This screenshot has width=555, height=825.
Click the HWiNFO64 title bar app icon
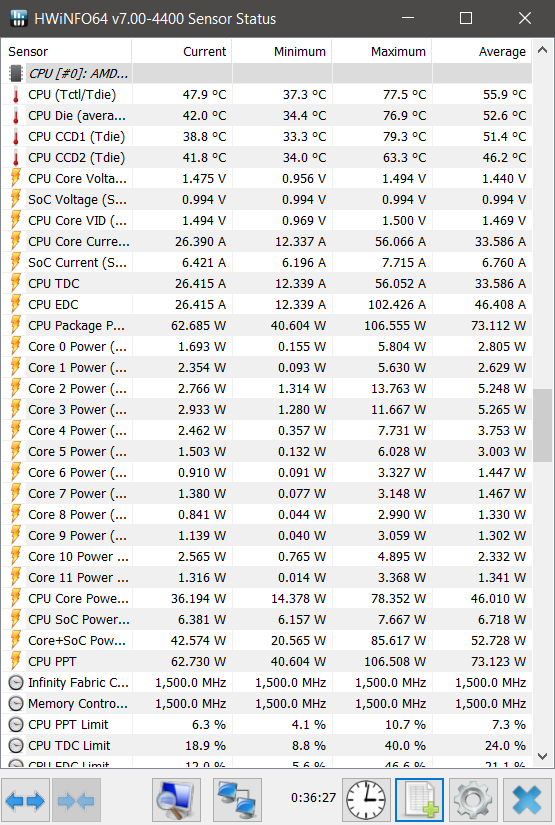tap(18, 18)
